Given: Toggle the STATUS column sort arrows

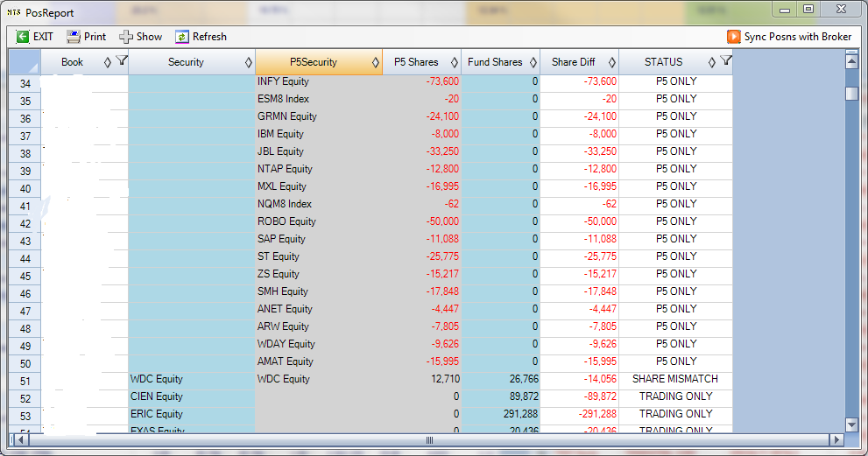Looking at the screenshot, I should 712,62.
